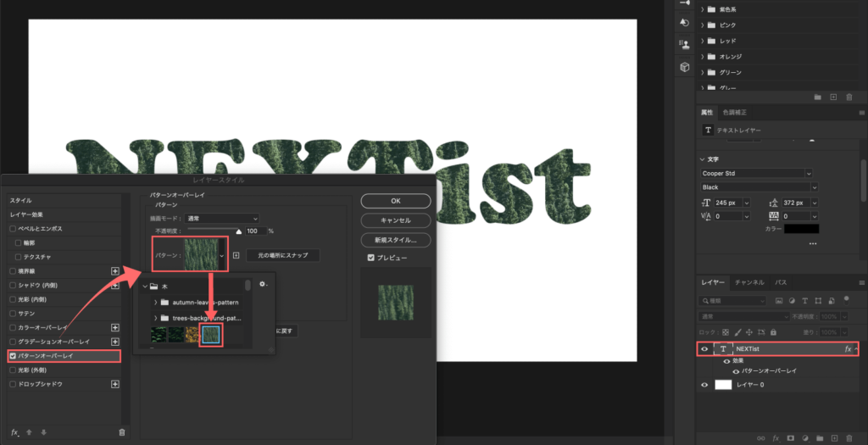Toggle プレビュー checkbox

(x=371, y=258)
